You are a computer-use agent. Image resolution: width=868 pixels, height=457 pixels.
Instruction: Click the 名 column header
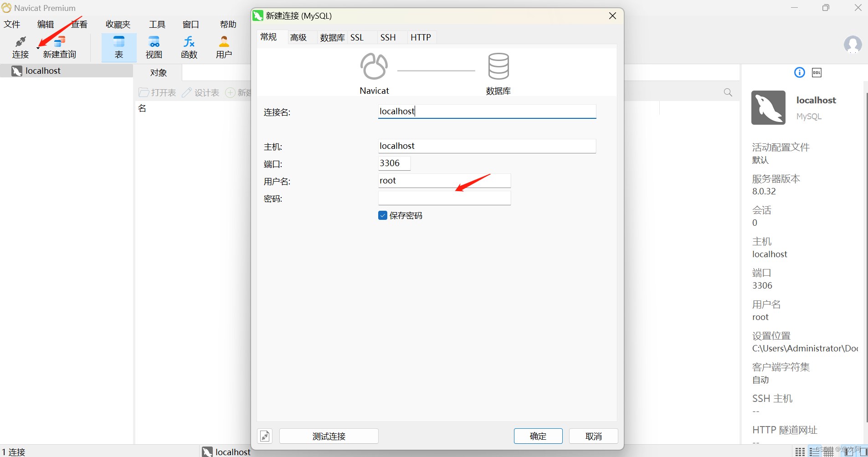click(142, 108)
